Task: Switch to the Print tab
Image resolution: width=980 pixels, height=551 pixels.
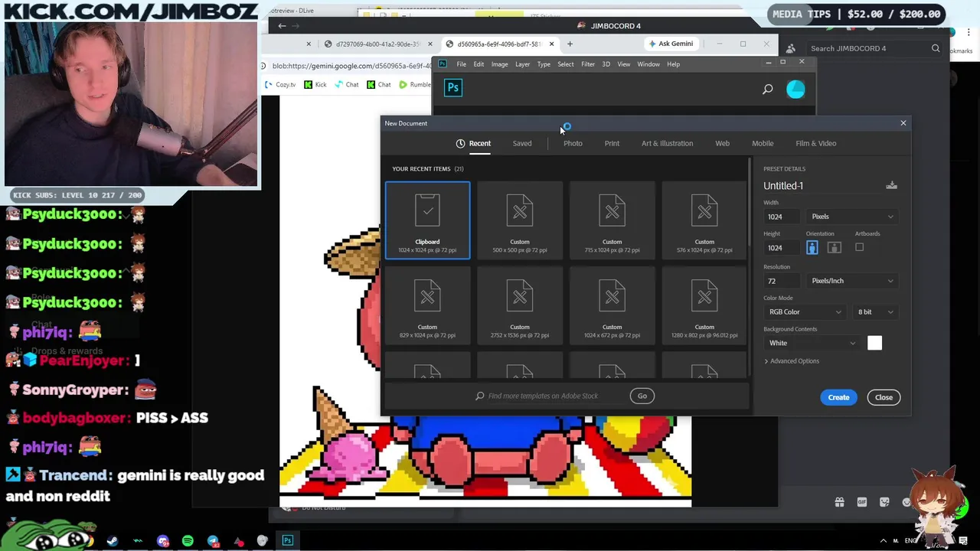Action: click(612, 143)
